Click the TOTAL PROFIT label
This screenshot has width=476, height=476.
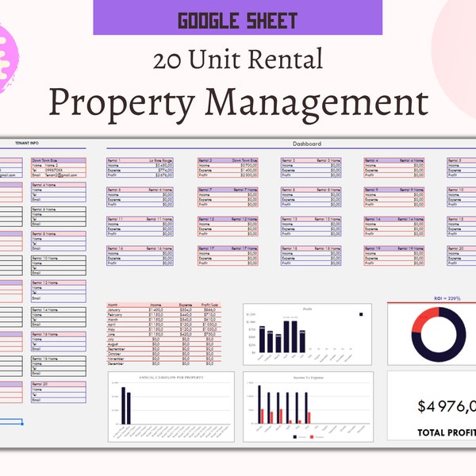coord(447,432)
